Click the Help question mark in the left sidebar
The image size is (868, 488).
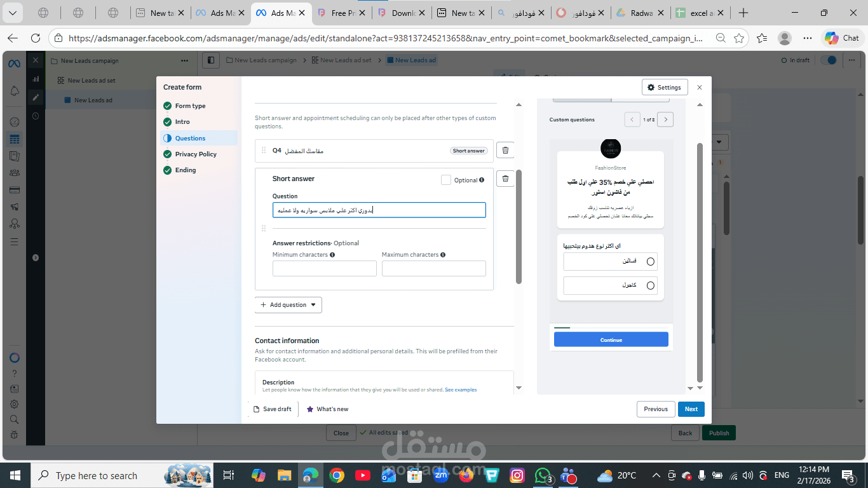pyautogui.click(x=15, y=374)
